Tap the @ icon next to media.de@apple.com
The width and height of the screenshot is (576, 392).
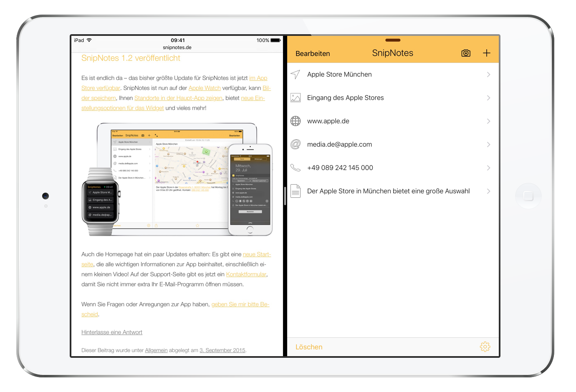tap(296, 144)
